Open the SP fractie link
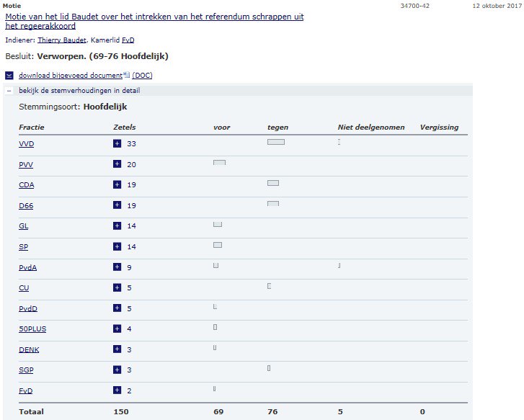Image resolution: width=524 pixels, height=420 pixels. [23, 246]
